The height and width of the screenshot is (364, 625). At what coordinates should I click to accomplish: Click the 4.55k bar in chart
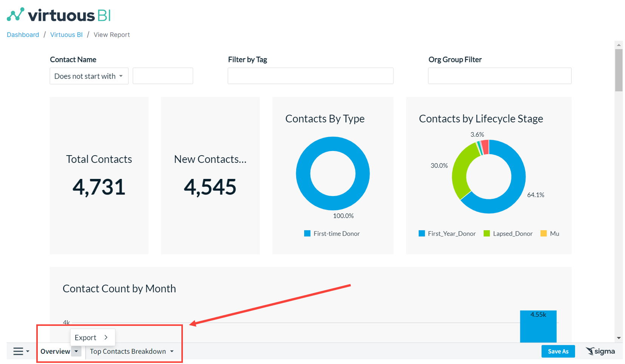[538, 327]
